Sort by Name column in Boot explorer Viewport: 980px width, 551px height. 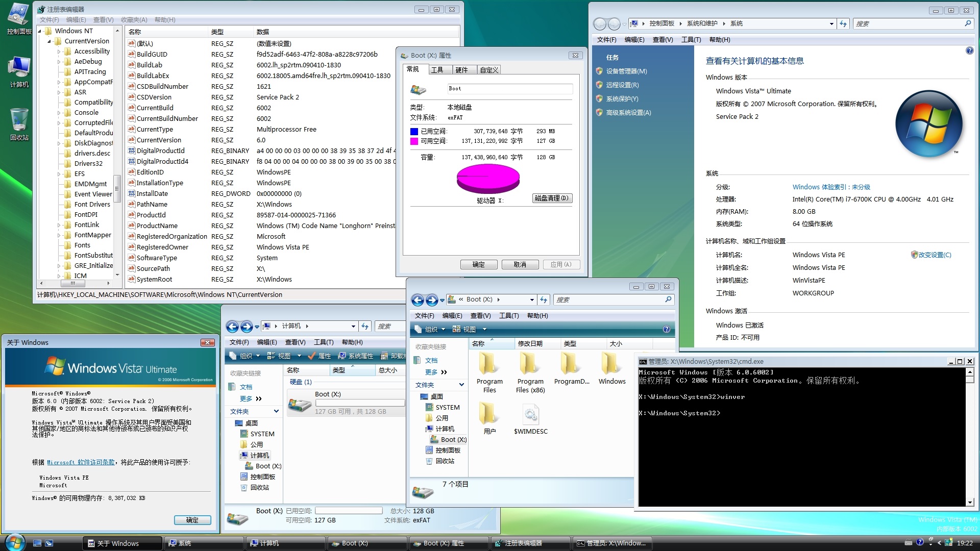(491, 344)
